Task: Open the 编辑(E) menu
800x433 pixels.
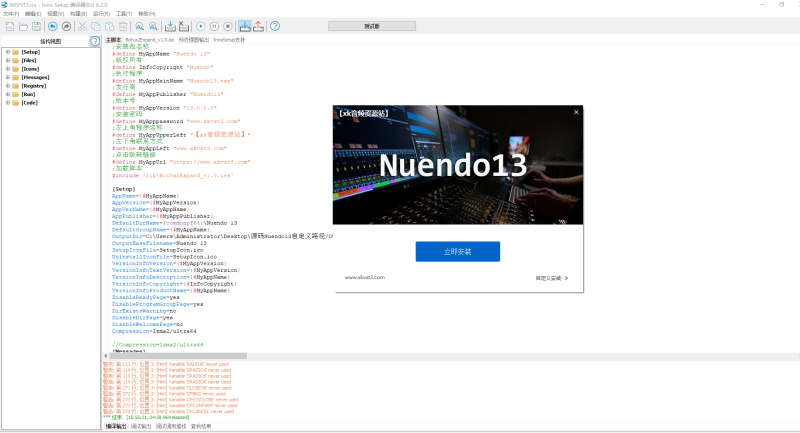Action: (x=33, y=14)
